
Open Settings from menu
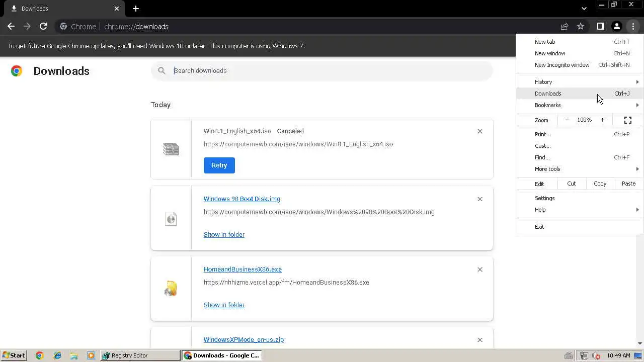580,198
